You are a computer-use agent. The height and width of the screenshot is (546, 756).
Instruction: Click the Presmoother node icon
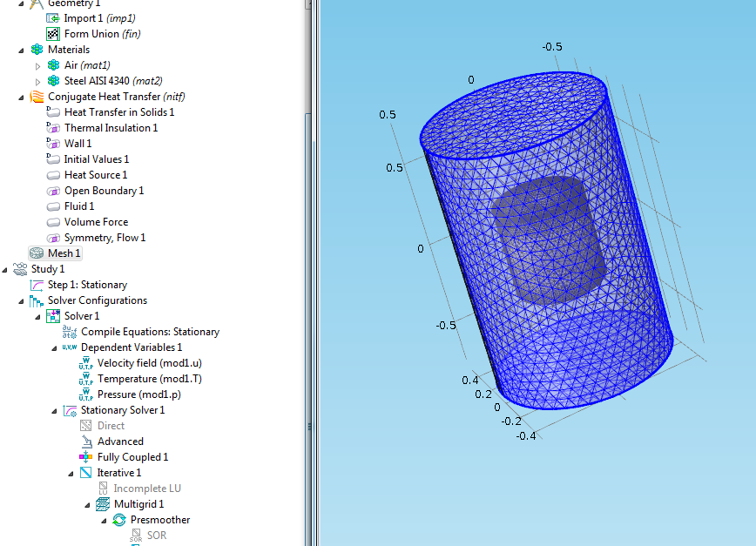coord(119,520)
